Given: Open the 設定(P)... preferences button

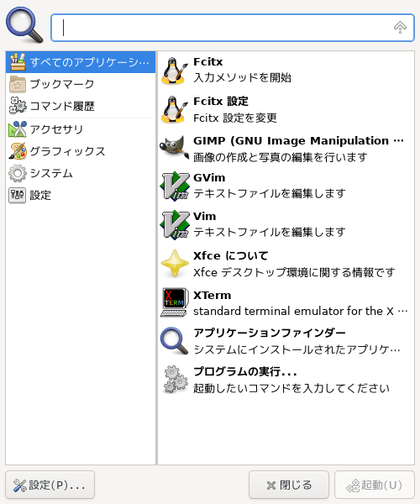Looking at the screenshot, I should point(50,485).
